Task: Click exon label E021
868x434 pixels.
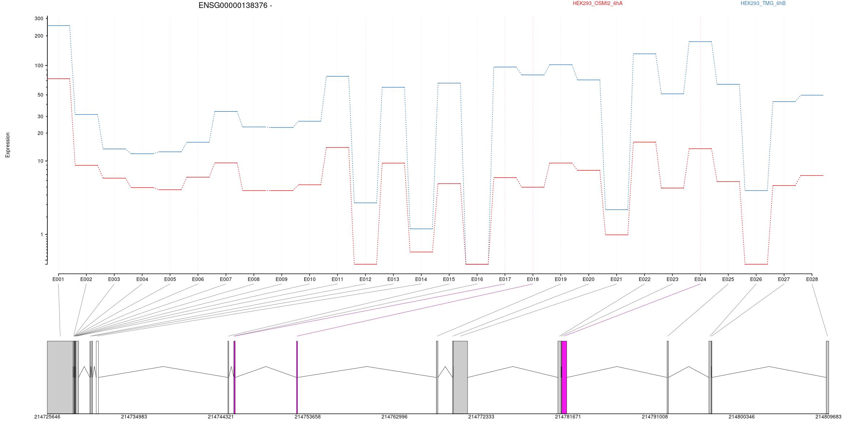Action: coord(616,279)
